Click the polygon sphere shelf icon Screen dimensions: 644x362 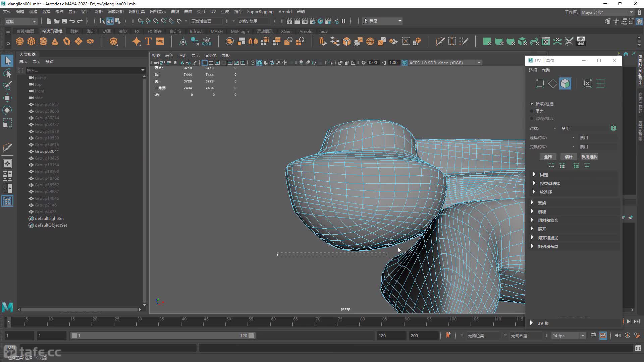[x=20, y=41]
